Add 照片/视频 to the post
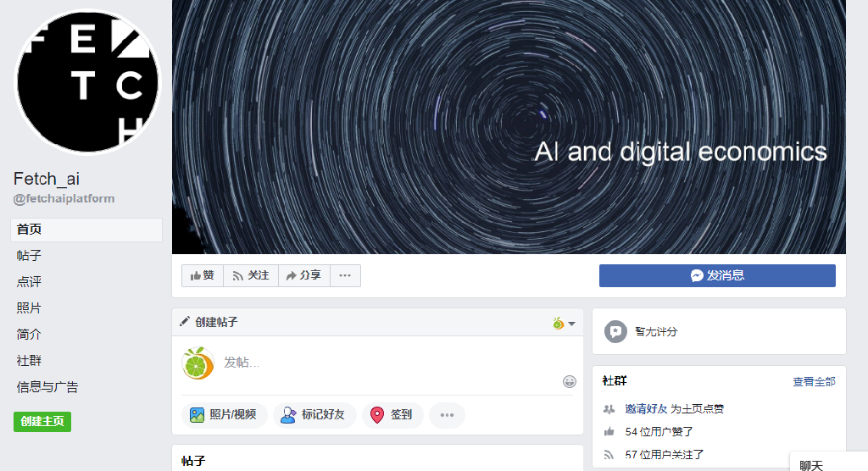 point(224,414)
